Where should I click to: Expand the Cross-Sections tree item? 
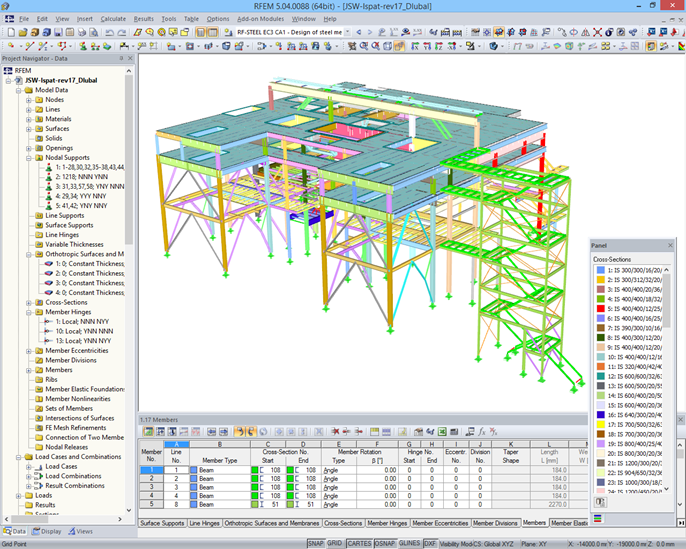pos(28,302)
